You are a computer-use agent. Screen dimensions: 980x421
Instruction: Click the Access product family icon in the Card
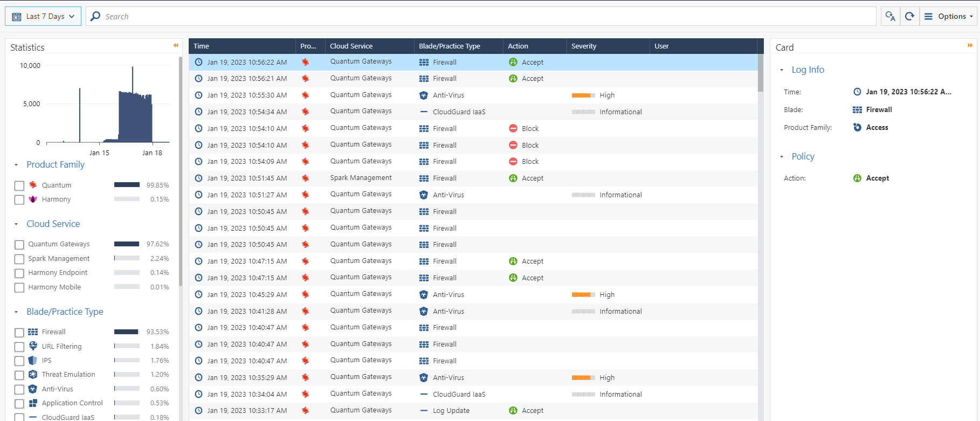(857, 127)
